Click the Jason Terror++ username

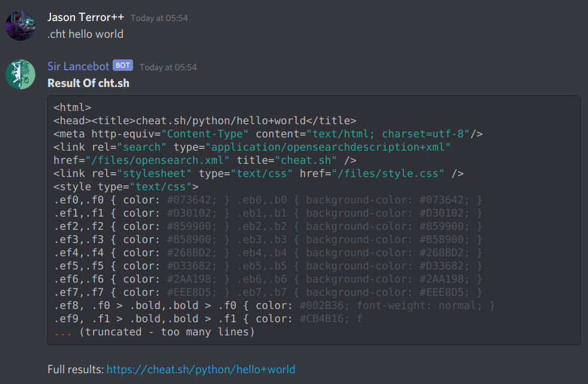coord(86,17)
